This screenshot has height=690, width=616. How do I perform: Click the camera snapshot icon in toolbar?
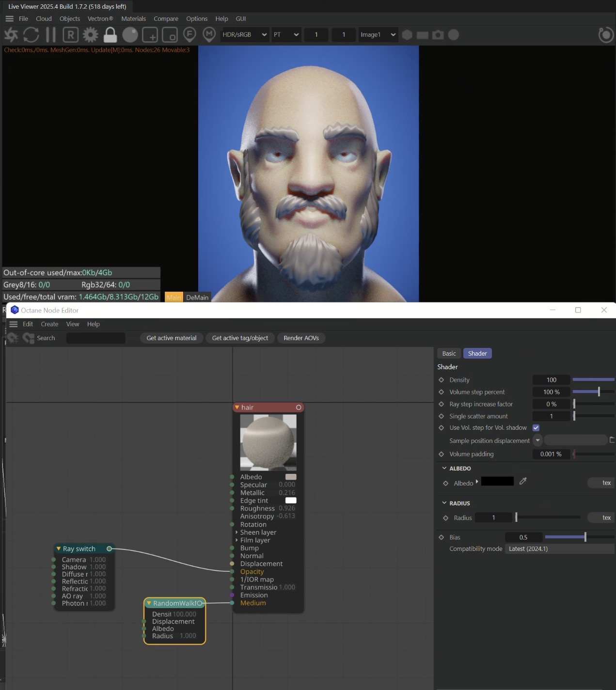(438, 35)
